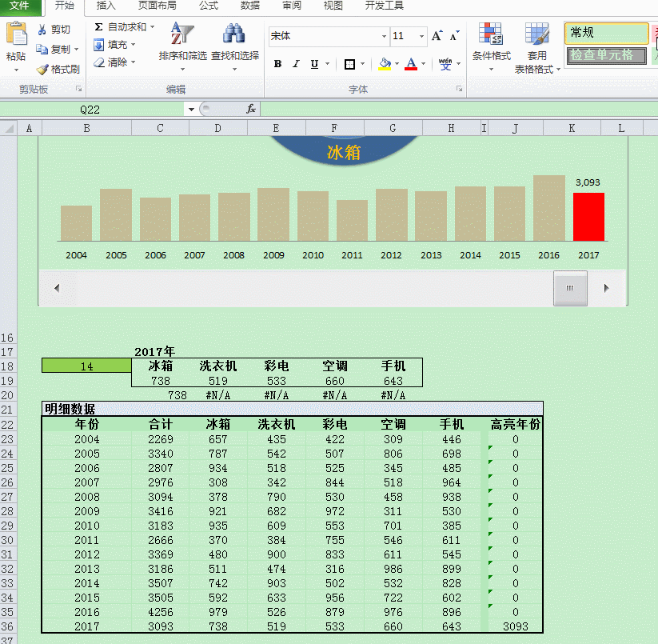
Task: Switch to the Insert (插入) tab
Action: [x=106, y=6]
